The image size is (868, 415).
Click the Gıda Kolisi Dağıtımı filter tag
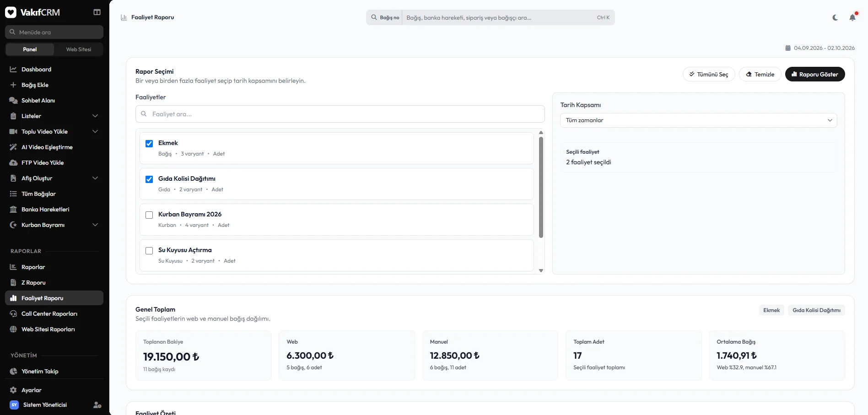tap(816, 310)
